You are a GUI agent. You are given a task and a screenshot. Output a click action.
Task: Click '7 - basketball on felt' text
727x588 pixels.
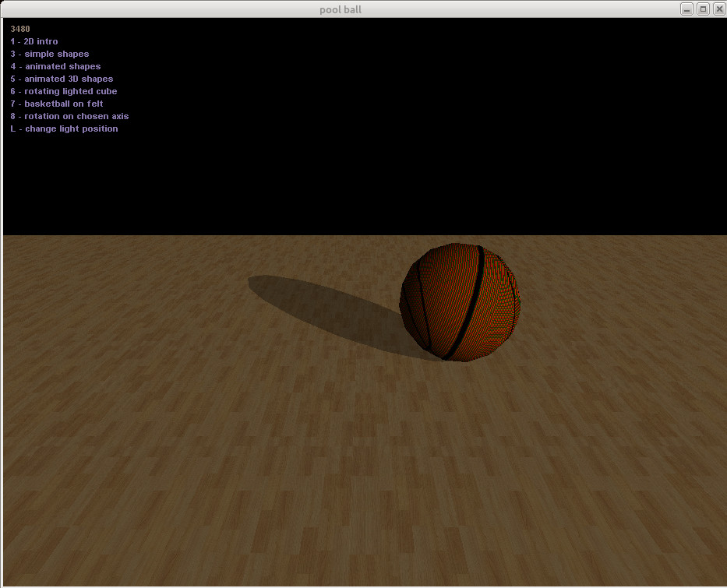(x=57, y=104)
